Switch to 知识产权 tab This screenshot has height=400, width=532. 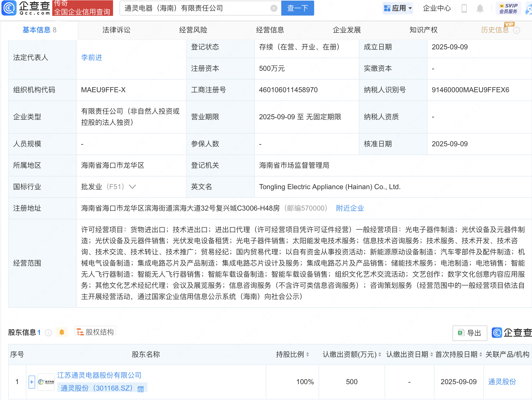[424, 30]
